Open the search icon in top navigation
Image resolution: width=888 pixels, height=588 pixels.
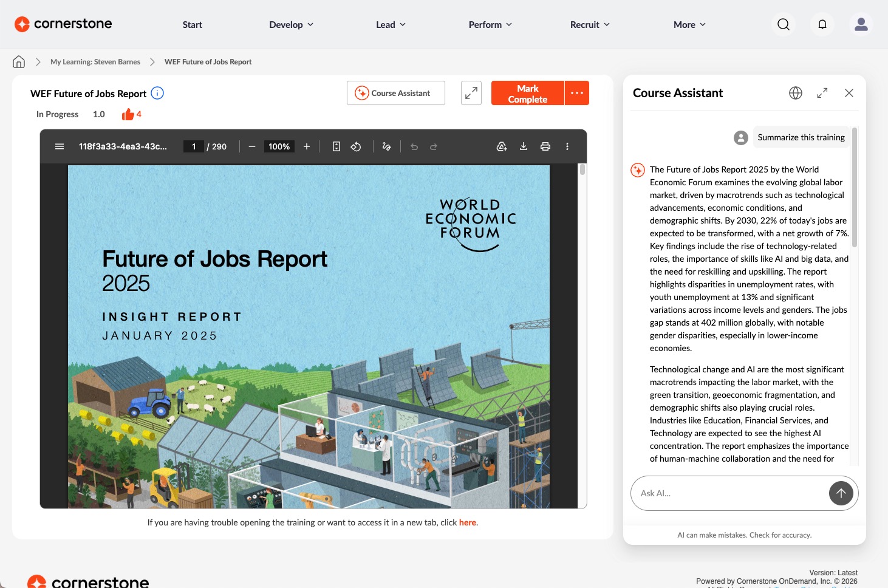point(784,24)
